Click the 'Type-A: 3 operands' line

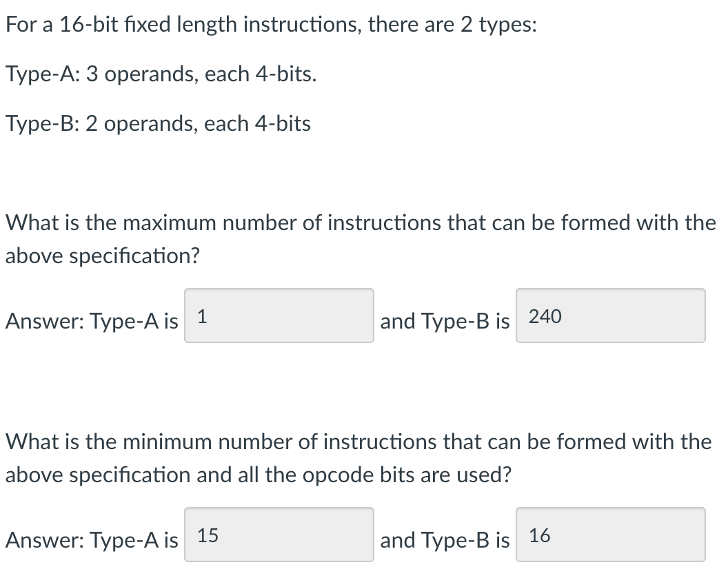(161, 74)
